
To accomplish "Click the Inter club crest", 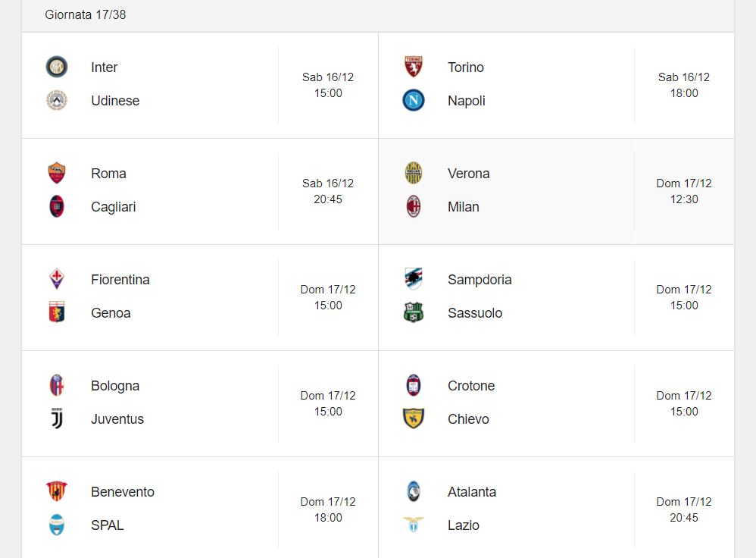I will [x=56, y=67].
